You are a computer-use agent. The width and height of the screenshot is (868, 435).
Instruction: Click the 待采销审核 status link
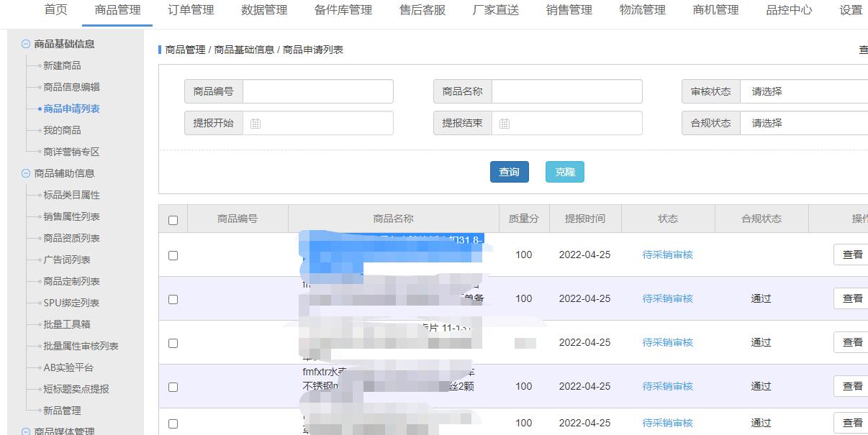[x=666, y=255]
